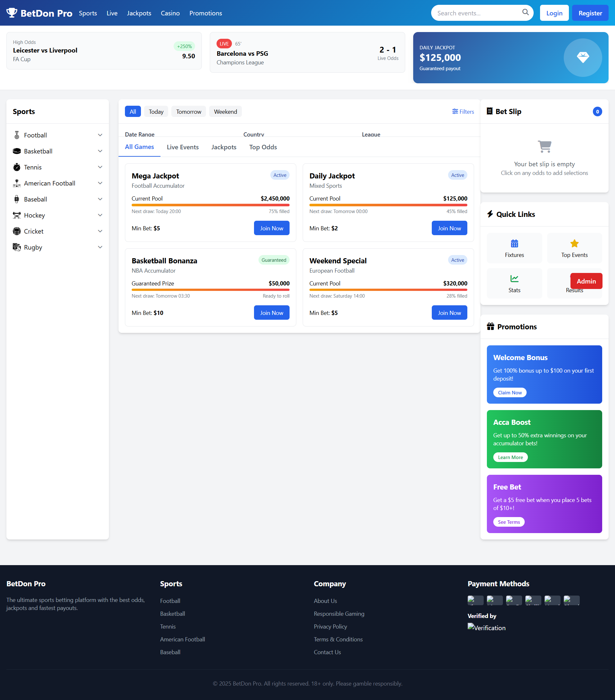Click the BetDon Pro trophy logo
This screenshot has height=700, width=615.
tap(12, 13)
